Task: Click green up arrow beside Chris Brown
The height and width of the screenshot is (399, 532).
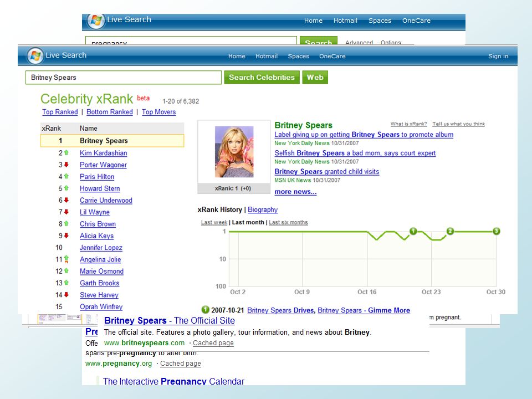Action: (66, 223)
